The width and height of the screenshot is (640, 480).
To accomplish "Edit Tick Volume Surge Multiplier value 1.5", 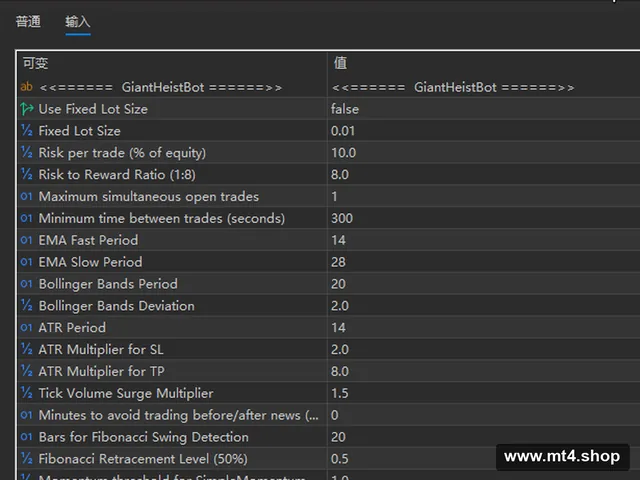I will (340, 393).
